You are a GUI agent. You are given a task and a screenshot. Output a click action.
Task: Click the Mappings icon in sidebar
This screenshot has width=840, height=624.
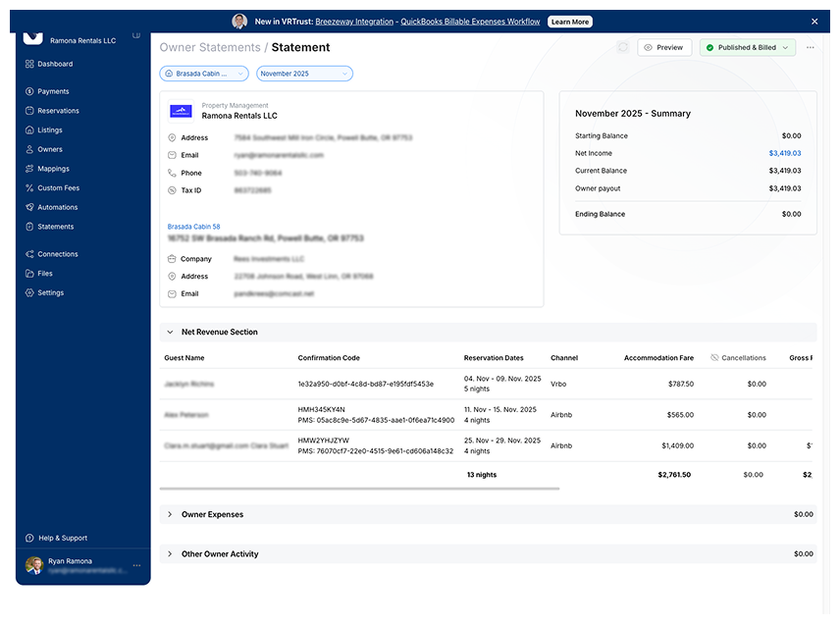pos(29,169)
